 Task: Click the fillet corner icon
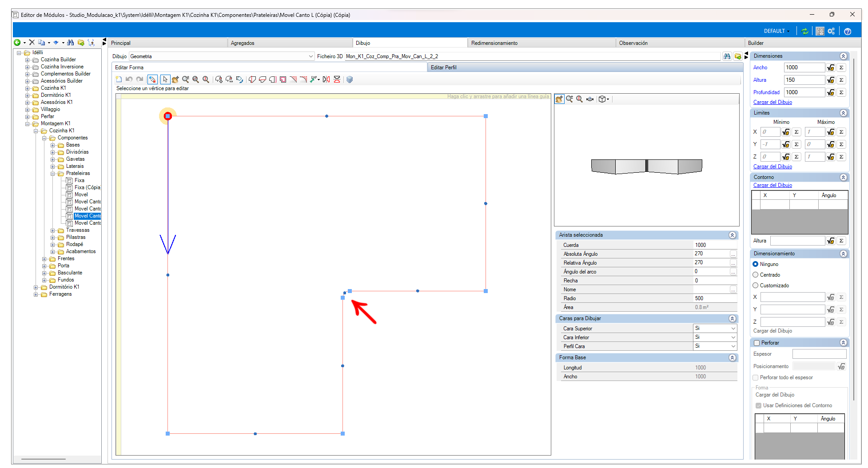click(x=303, y=79)
